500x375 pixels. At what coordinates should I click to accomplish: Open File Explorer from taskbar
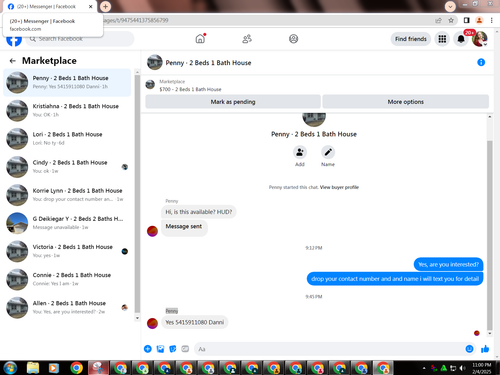pyautogui.click(x=33, y=368)
